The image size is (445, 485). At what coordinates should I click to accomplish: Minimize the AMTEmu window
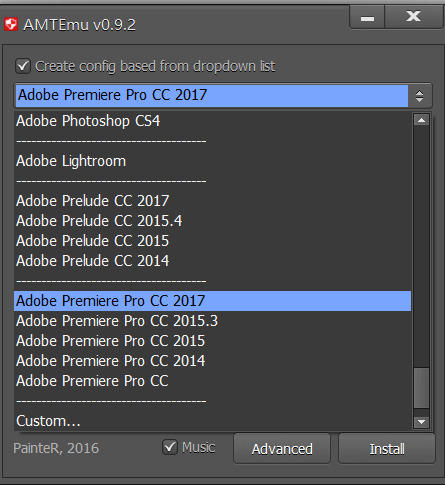[367, 17]
